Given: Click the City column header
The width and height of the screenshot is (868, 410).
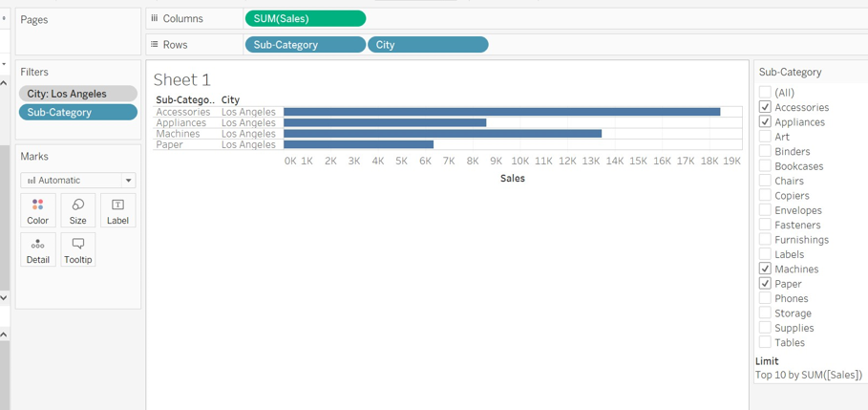Looking at the screenshot, I should 230,100.
